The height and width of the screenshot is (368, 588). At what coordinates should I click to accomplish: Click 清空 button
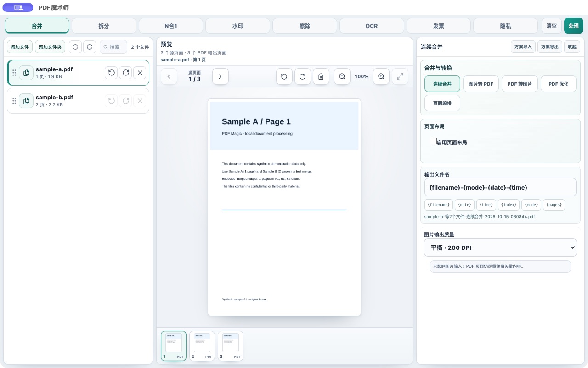click(552, 26)
